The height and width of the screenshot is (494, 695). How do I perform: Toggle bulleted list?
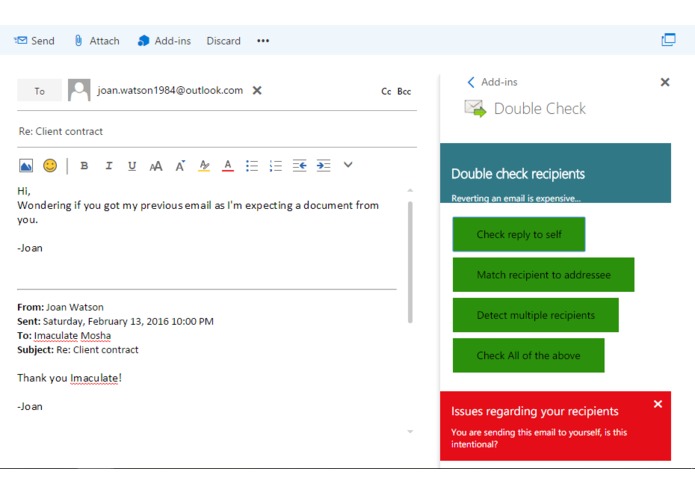coord(252,166)
